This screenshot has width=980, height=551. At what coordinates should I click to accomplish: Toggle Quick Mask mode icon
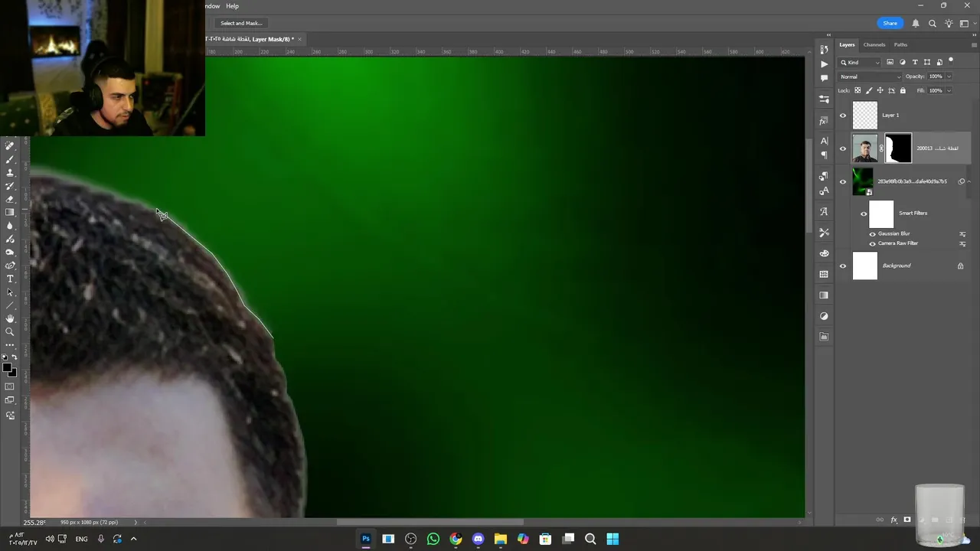tap(10, 386)
